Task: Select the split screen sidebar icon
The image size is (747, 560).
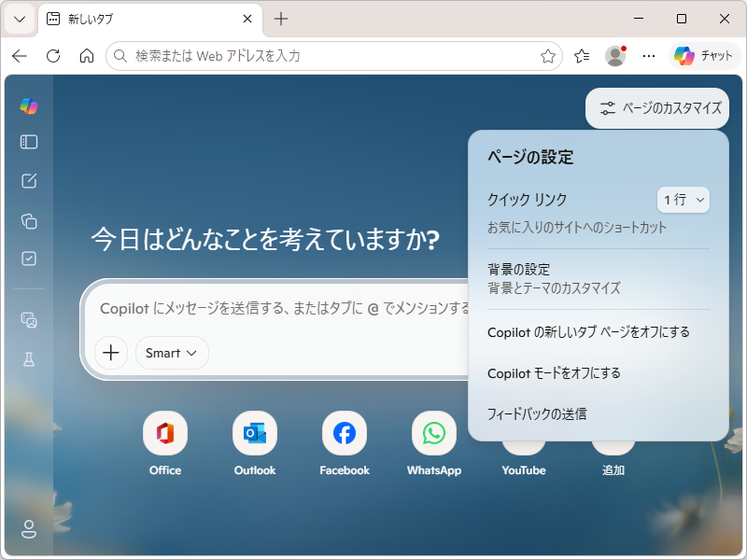Action: click(28, 142)
